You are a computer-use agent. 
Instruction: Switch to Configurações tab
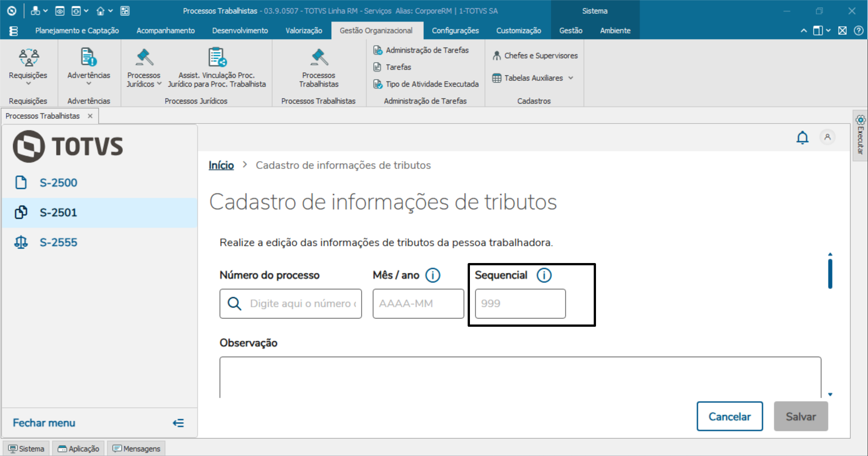pyautogui.click(x=455, y=31)
